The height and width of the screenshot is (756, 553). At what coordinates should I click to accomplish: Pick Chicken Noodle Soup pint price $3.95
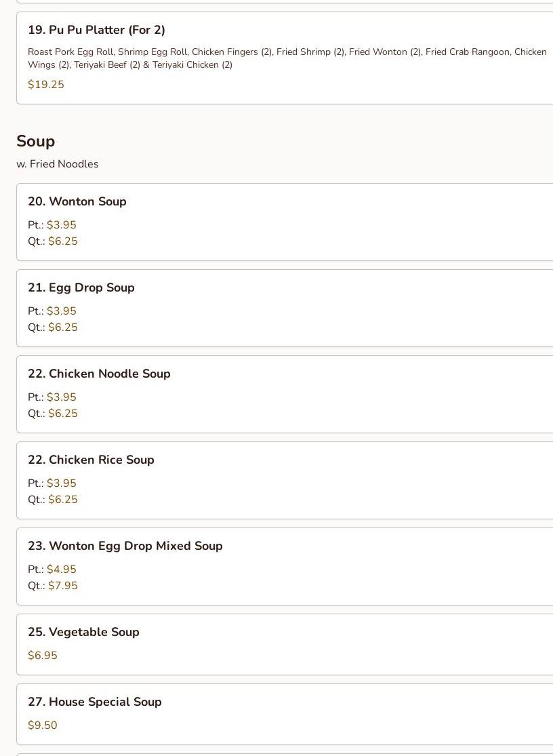pyautogui.click(x=62, y=397)
